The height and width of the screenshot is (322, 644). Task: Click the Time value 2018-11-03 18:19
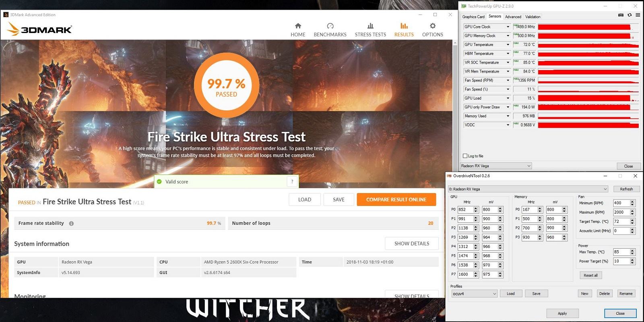(x=370, y=262)
